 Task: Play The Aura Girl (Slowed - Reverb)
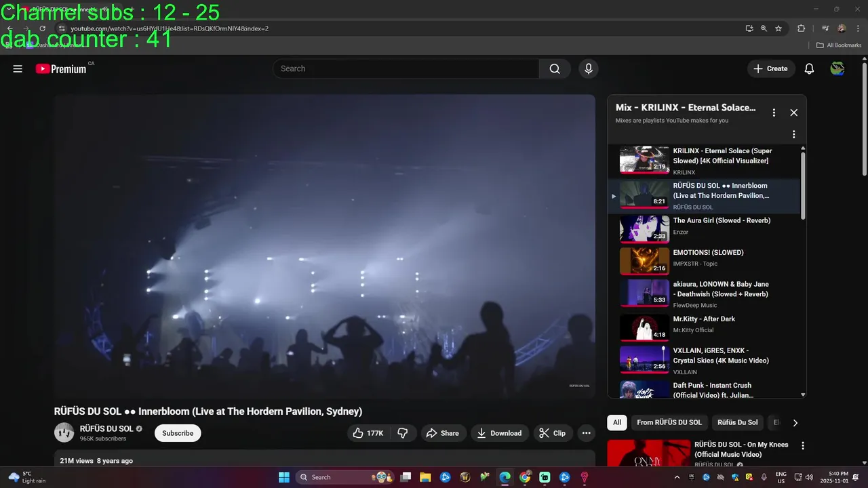(705, 229)
